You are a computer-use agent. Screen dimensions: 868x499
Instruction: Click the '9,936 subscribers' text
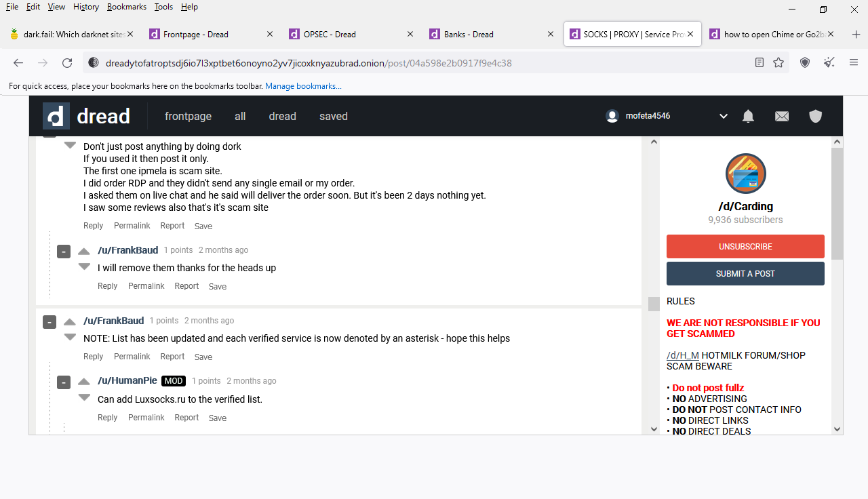coord(745,220)
